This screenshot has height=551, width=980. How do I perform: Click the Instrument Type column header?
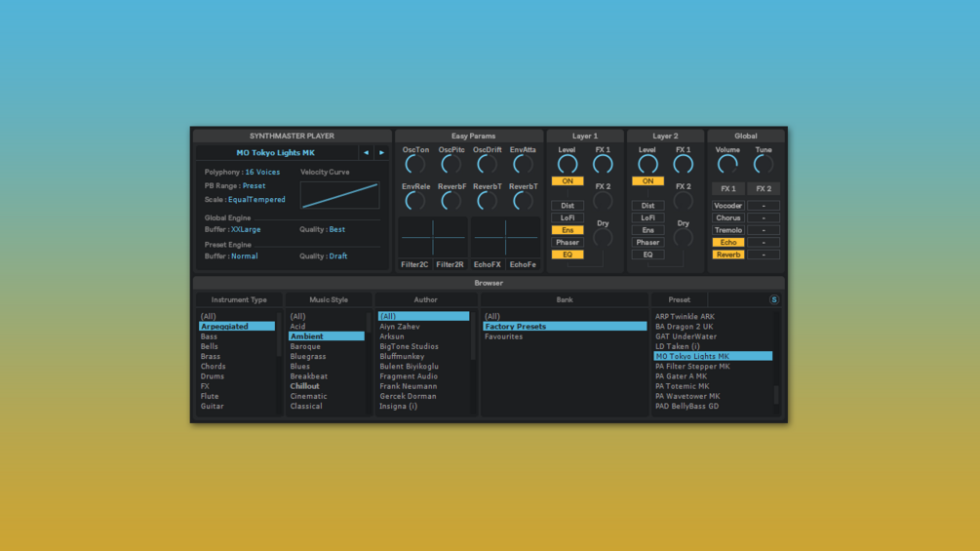pos(239,299)
